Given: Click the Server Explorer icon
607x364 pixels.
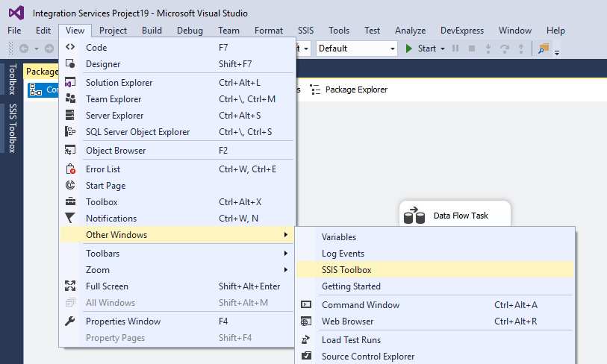Looking at the screenshot, I should (x=70, y=115).
